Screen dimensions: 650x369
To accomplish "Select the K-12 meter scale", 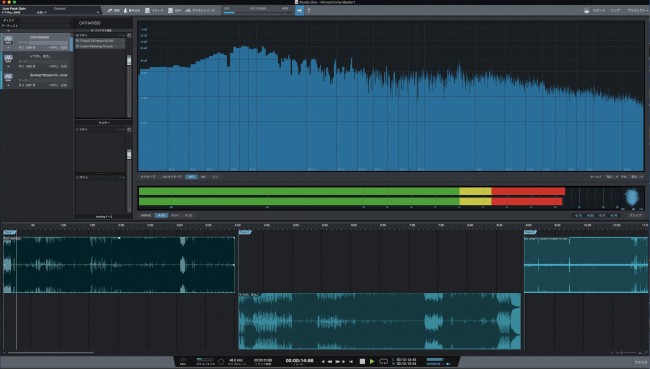I will tap(189, 215).
